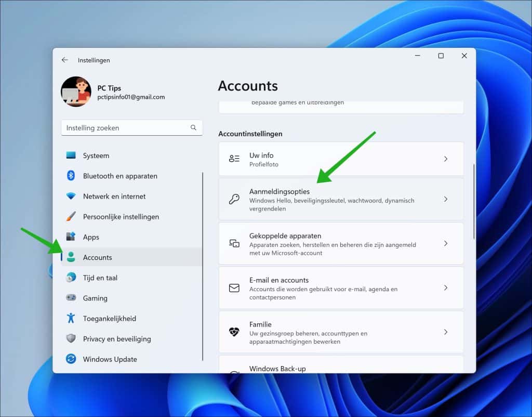Click the Persoonlijke instellingen paintbrush icon

(x=71, y=216)
